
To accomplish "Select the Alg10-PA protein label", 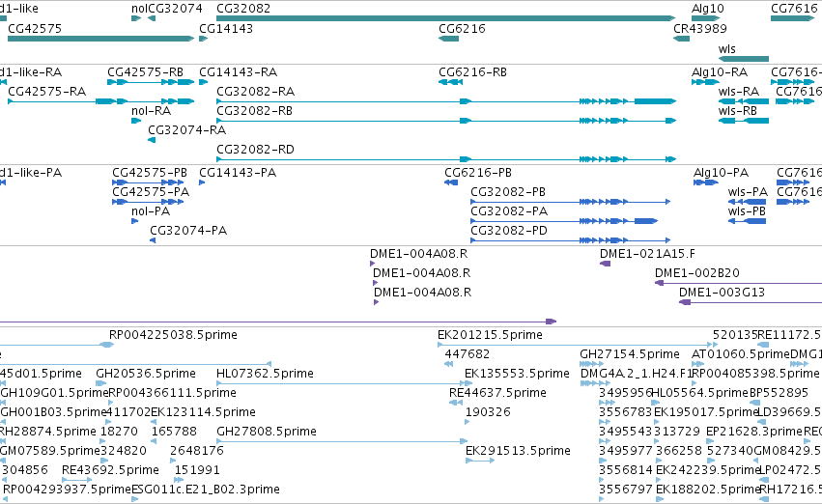I will click(x=721, y=173).
